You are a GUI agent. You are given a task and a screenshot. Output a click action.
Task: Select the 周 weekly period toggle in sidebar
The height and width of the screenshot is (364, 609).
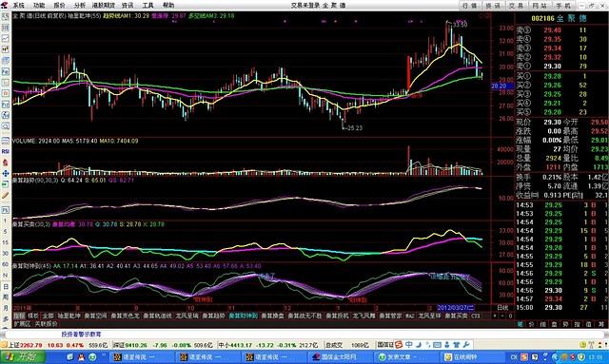tap(6, 297)
